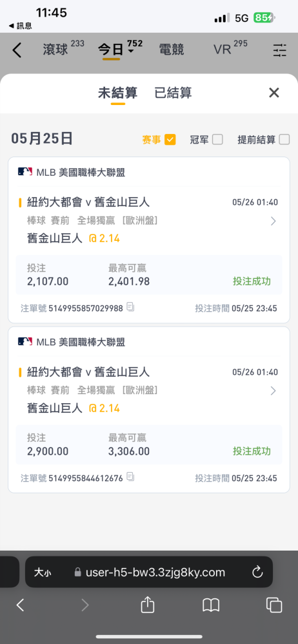Check the 冠军 checkbox
Image resolution: width=298 pixels, height=644 pixels.
click(217, 140)
